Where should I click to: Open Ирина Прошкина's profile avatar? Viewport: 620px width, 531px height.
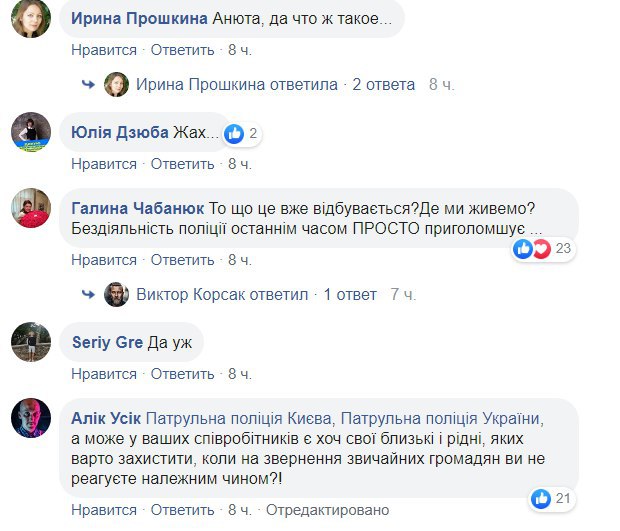tap(31, 17)
